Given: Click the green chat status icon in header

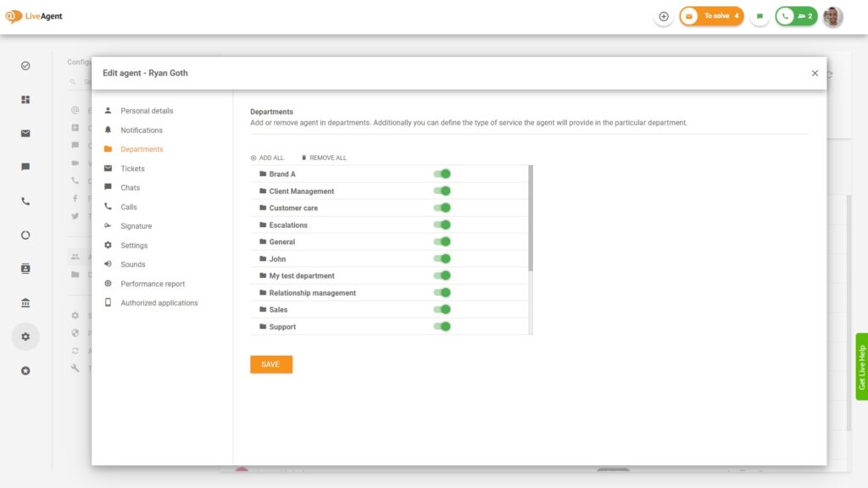Looking at the screenshot, I should coord(759,16).
